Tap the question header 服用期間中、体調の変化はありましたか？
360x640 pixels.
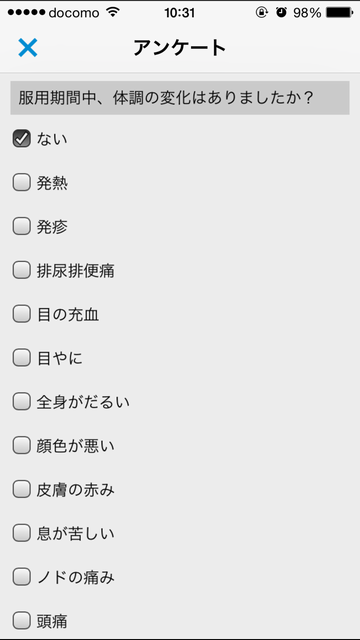(x=180, y=98)
